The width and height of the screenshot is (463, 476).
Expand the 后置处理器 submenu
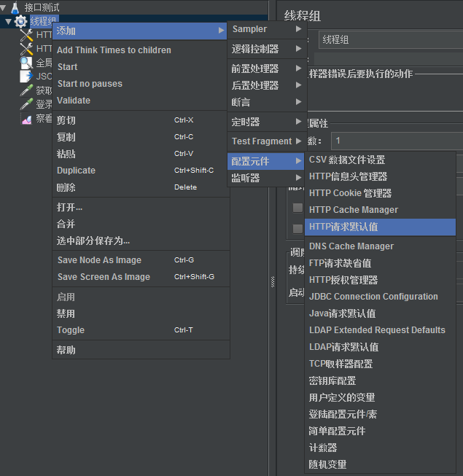pyautogui.click(x=267, y=85)
